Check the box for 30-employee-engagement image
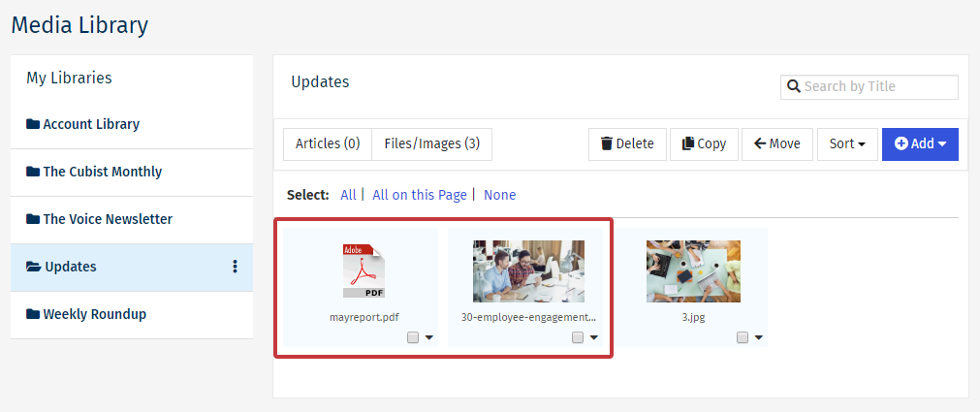The width and height of the screenshot is (980, 412). [x=578, y=337]
